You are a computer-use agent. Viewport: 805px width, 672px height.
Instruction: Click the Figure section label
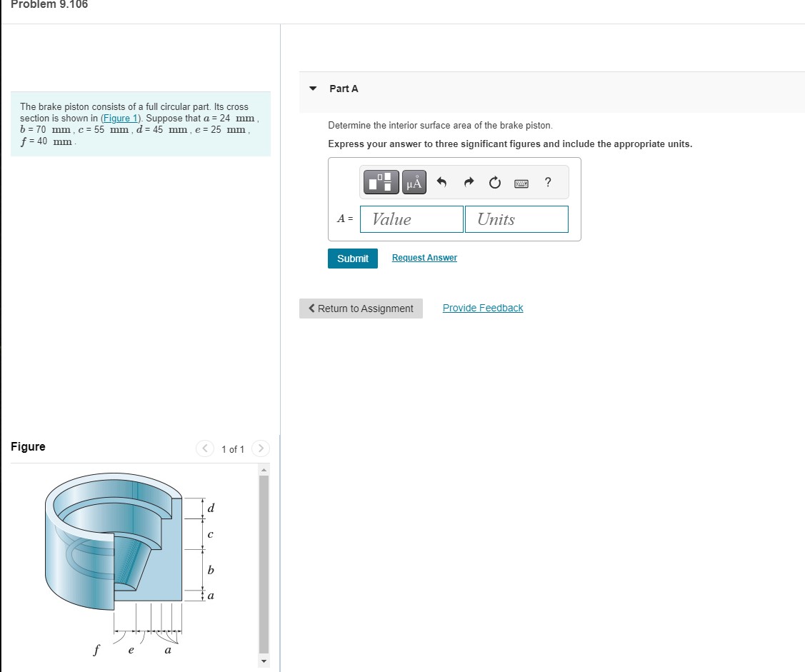pyautogui.click(x=28, y=446)
